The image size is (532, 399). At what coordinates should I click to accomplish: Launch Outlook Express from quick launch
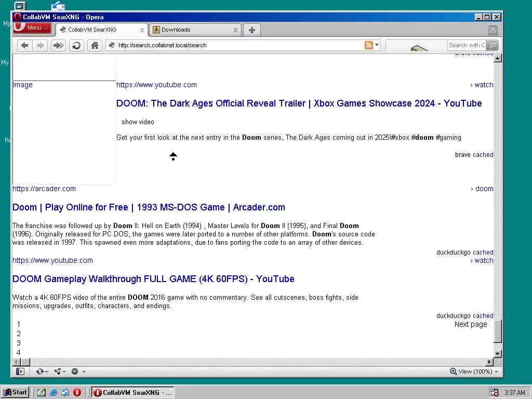pos(65,393)
